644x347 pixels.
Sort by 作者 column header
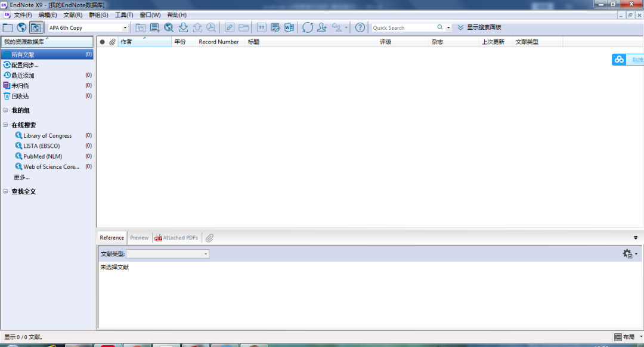coord(144,42)
